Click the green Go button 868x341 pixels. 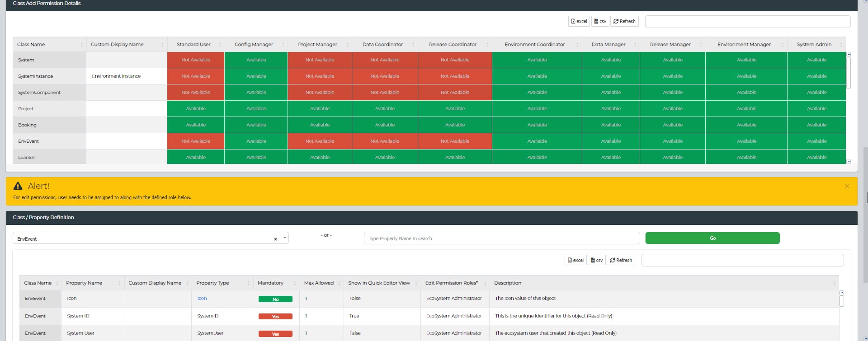pos(712,238)
